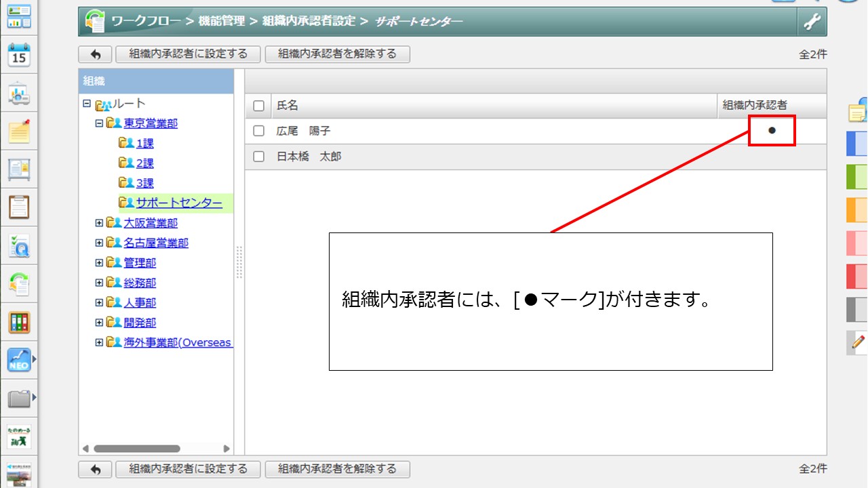Check the box next to 広尾 陽子
The image size is (868, 488).
258,131
